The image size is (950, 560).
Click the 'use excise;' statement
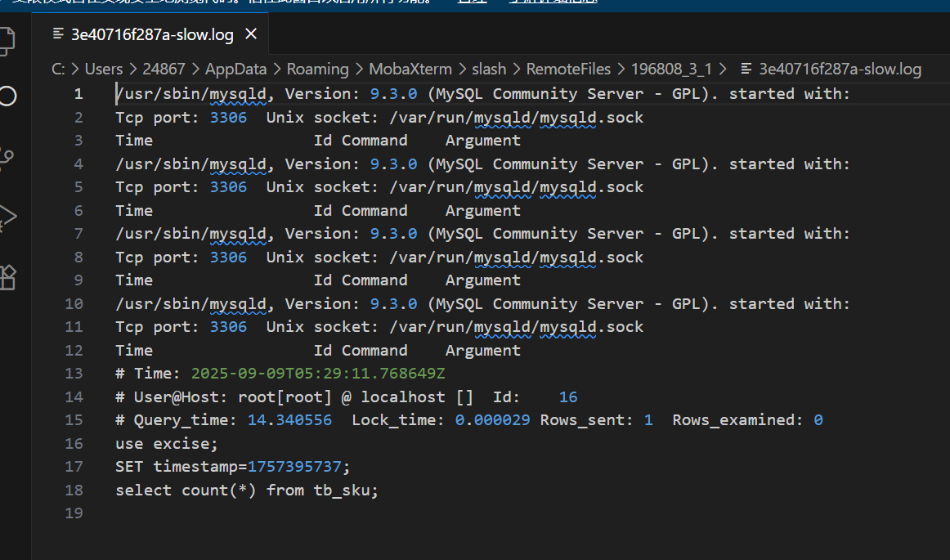coord(167,444)
